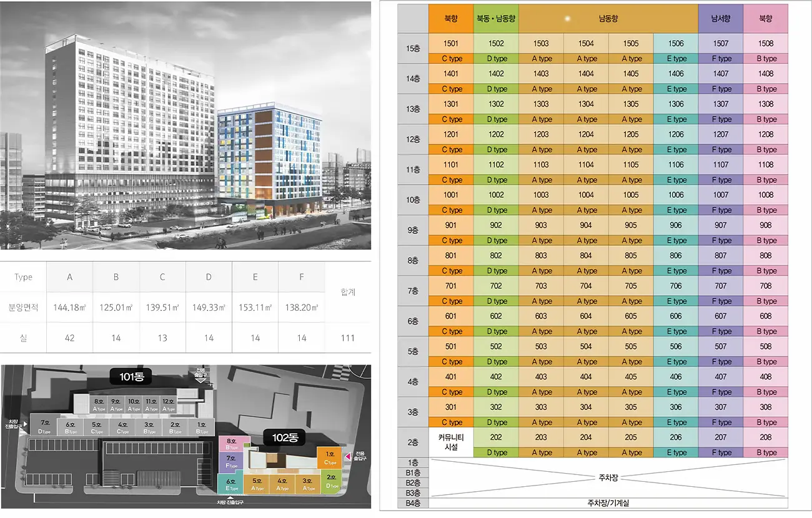Click the 합계 total header
The width and height of the screenshot is (812, 518).
click(x=348, y=292)
